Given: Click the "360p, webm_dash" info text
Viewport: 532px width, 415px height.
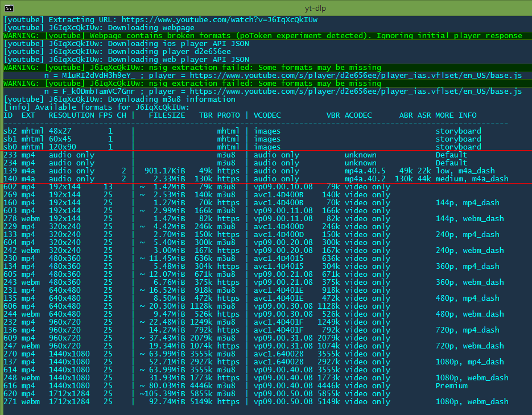Looking at the screenshot, I should (x=469, y=283).
